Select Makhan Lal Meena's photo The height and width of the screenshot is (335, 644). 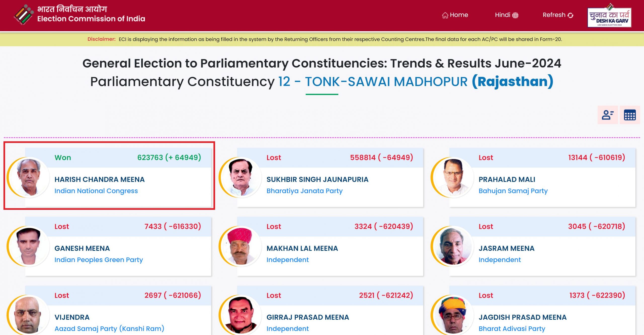pyautogui.click(x=241, y=246)
